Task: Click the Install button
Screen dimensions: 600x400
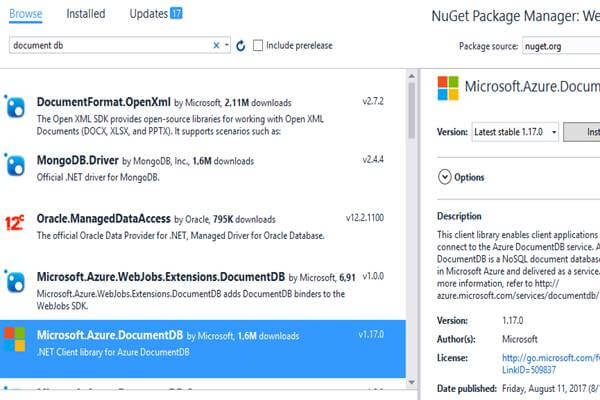Action: (582, 133)
